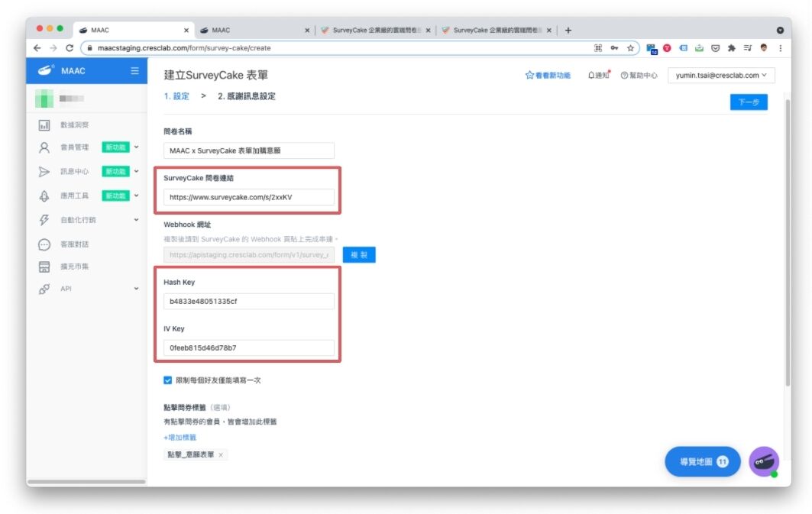Click the password key icon in address bar

[614, 48]
